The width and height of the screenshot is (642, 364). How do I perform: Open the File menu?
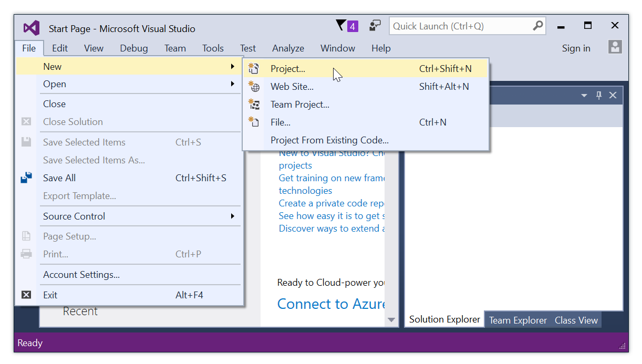pyautogui.click(x=29, y=48)
